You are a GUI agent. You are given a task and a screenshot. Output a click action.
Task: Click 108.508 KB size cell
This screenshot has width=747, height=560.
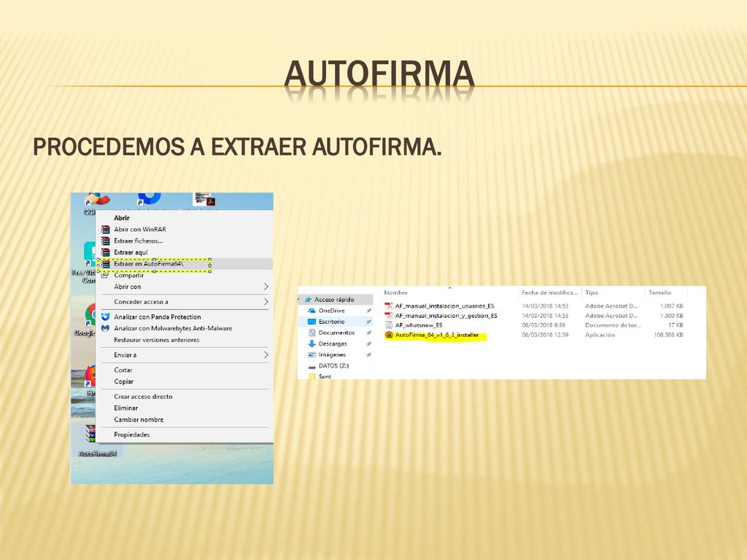coord(668,335)
